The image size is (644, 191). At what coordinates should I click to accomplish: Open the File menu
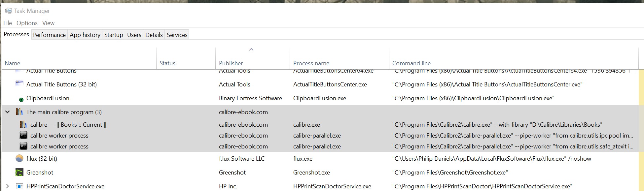(x=8, y=23)
